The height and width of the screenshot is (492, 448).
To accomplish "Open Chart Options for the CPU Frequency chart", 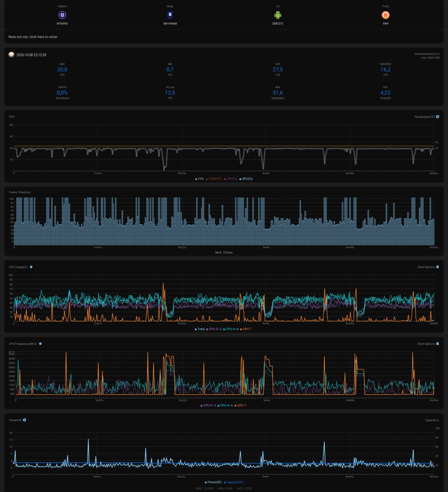I will (x=428, y=344).
